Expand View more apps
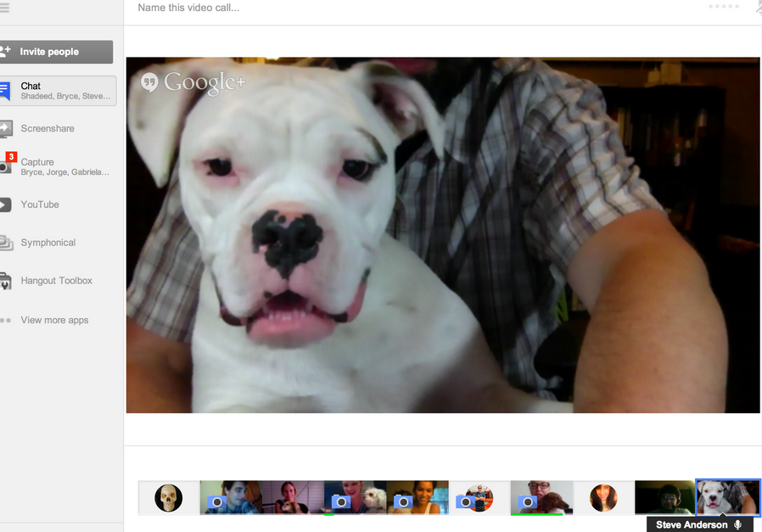The width and height of the screenshot is (762, 532). click(x=54, y=321)
